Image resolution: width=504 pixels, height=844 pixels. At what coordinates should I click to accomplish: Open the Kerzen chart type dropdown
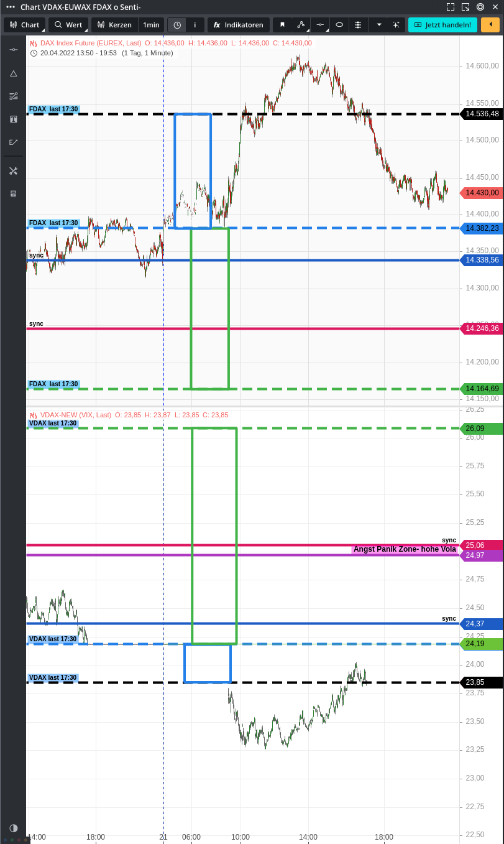[114, 25]
